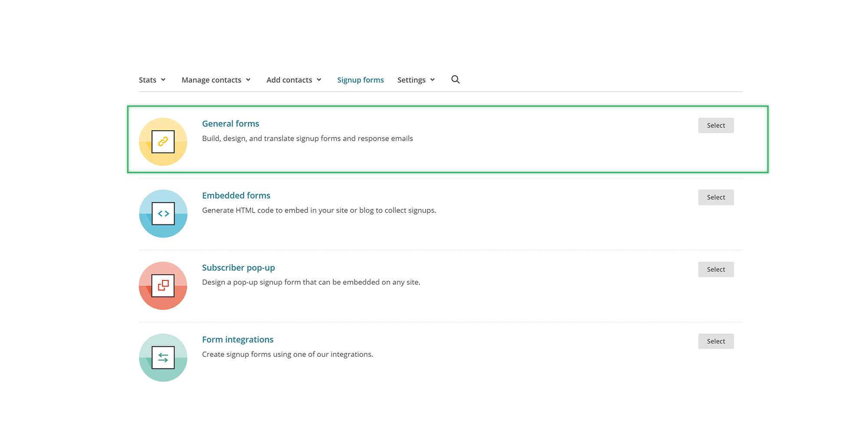868x434 pixels.
Task: Click the Subscriber pop-up overlapping squares icon
Action: click(x=163, y=286)
